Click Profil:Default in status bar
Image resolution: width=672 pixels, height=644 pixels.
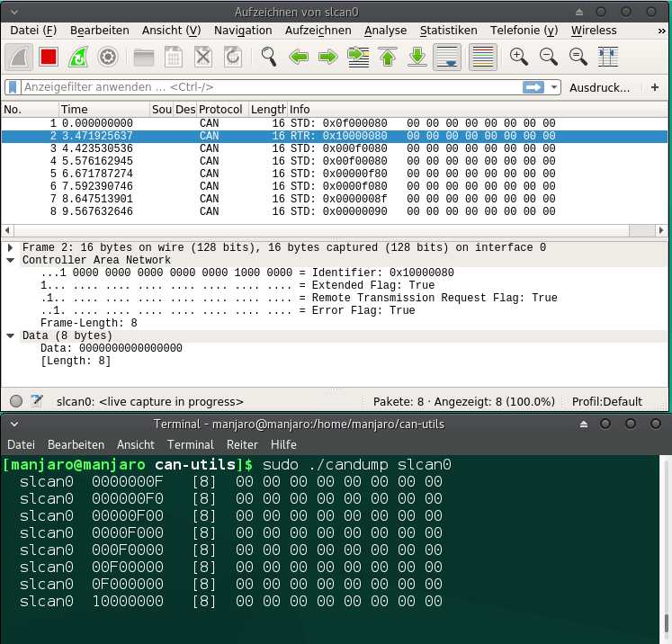[607, 401]
